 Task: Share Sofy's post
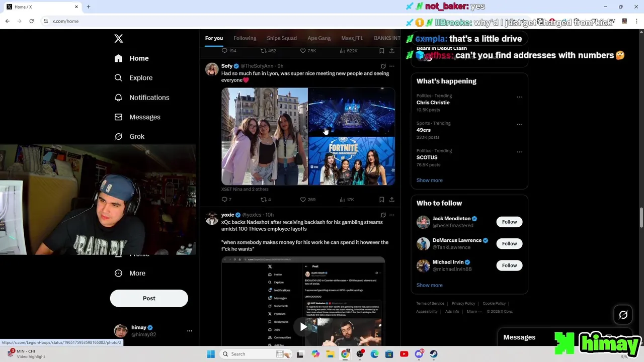click(x=392, y=200)
